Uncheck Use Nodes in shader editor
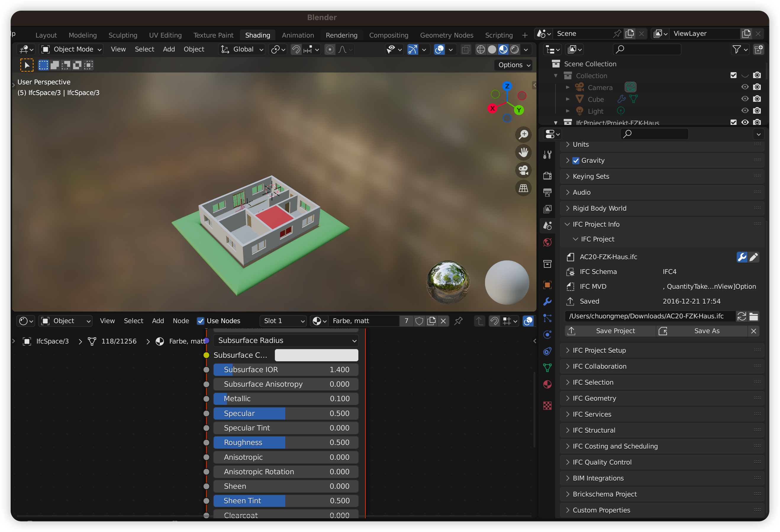 [201, 321]
